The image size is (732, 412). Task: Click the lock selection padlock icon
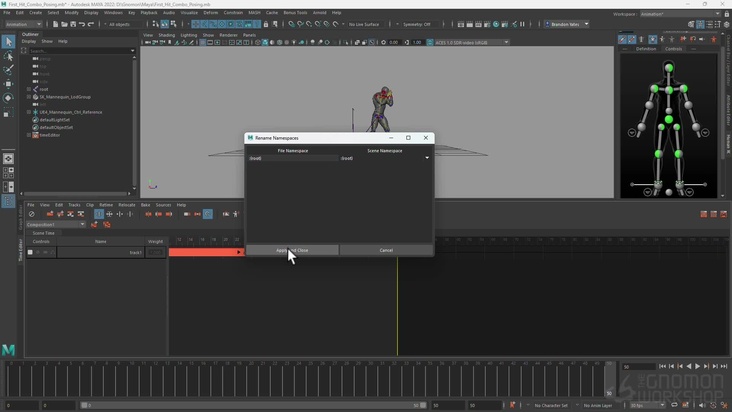point(266,24)
